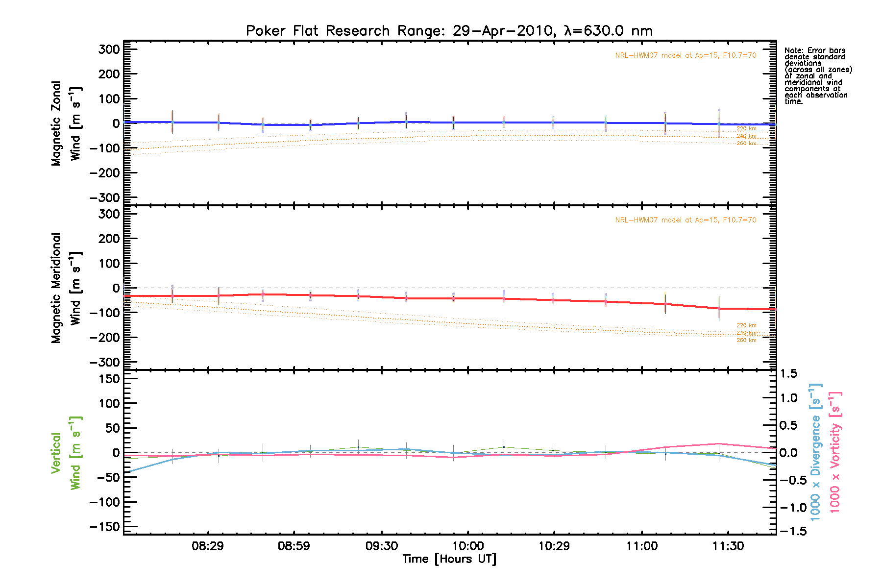Click the plot title Poker Flat Research Range
The width and height of the screenshot is (882, 588).
coord(449,31)
